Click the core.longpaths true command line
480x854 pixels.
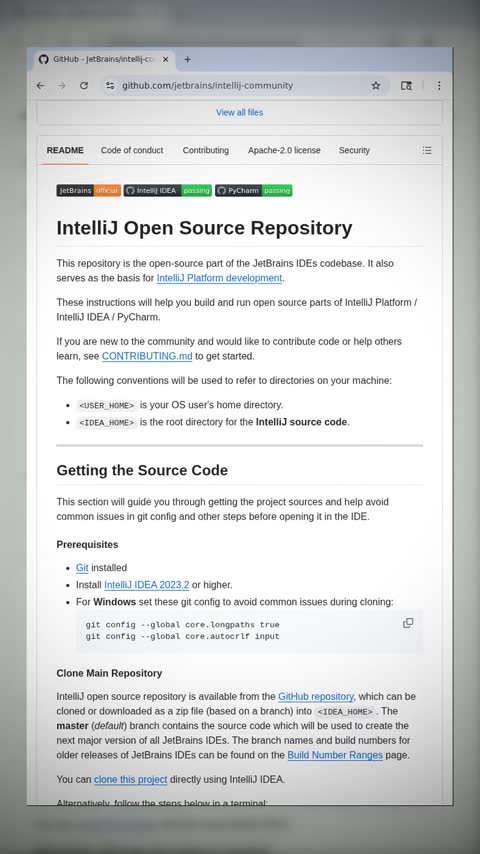(183, 625)
